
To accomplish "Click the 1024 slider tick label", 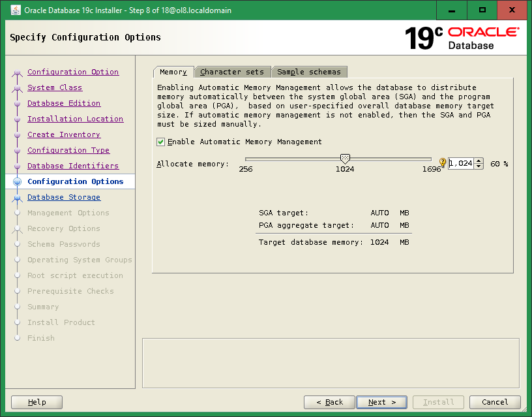I will pyautogui.click(x=345, y=169).
